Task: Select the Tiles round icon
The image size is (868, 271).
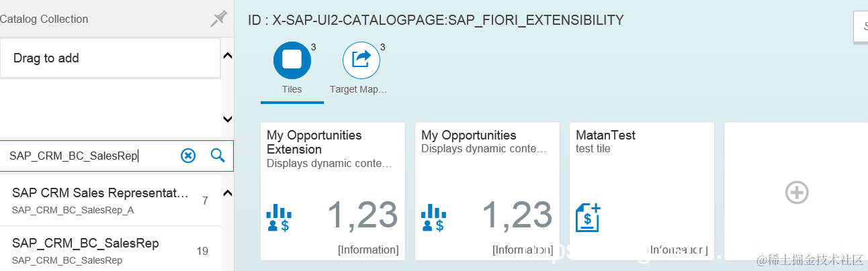Action: point(292,60)
